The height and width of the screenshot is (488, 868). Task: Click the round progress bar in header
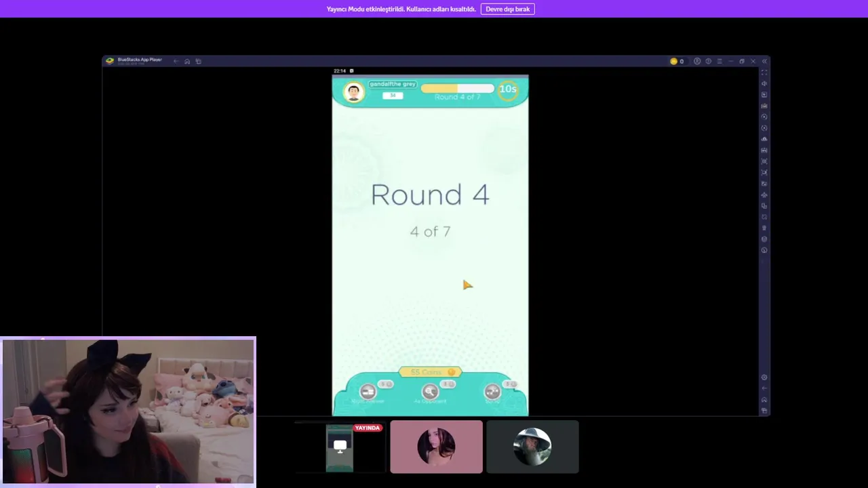pos(457,89)
